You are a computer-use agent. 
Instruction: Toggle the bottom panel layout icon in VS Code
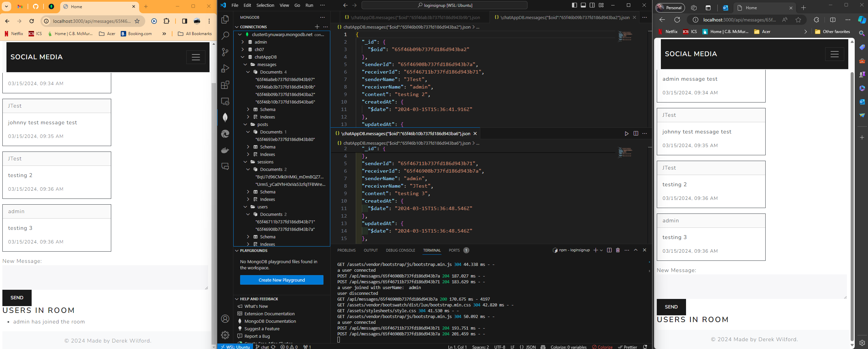click(583, 5)
